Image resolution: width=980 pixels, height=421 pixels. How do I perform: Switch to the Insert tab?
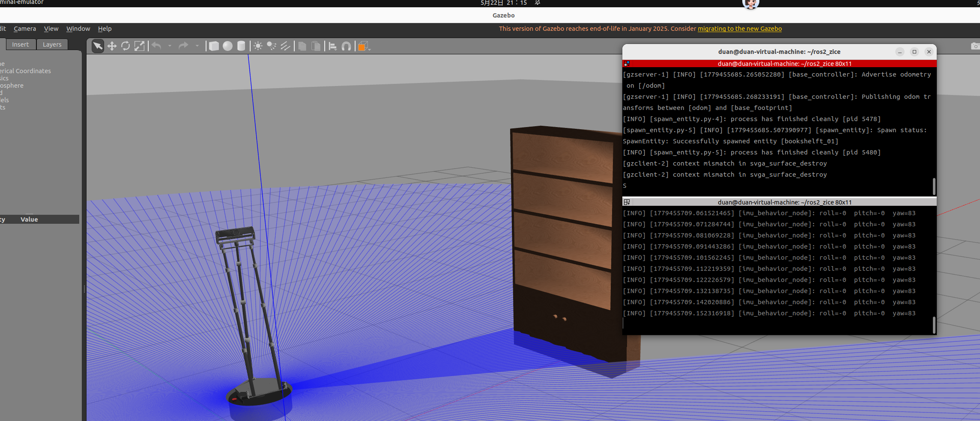click(20, 44)
